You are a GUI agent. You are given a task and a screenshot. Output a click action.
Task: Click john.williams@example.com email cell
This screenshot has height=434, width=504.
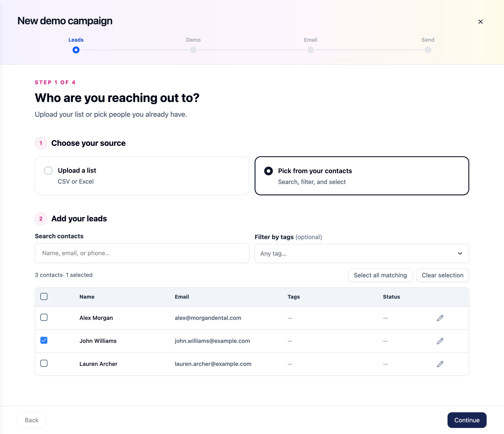pos(212,341)
